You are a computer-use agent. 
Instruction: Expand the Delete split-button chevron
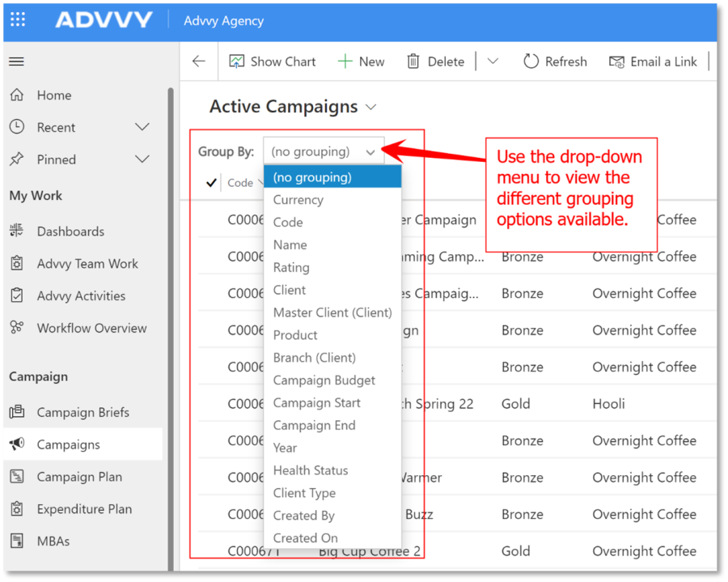pos(492,62)
